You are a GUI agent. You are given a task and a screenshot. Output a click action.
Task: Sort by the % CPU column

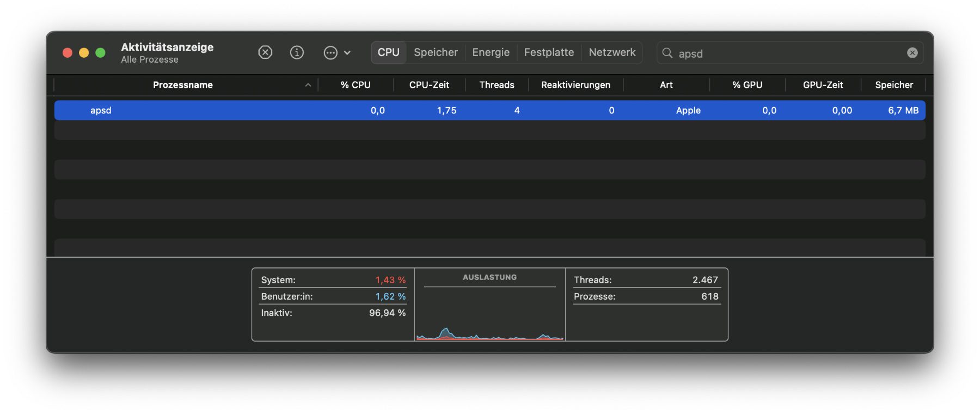point(356,85)
